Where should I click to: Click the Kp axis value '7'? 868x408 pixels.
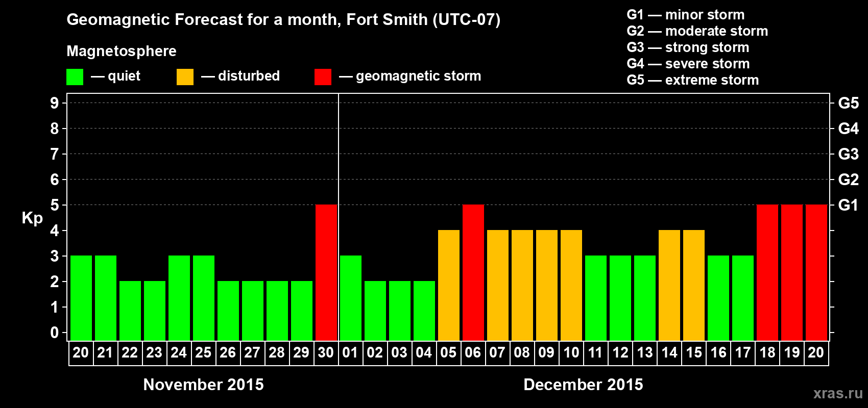coord(55,154)
